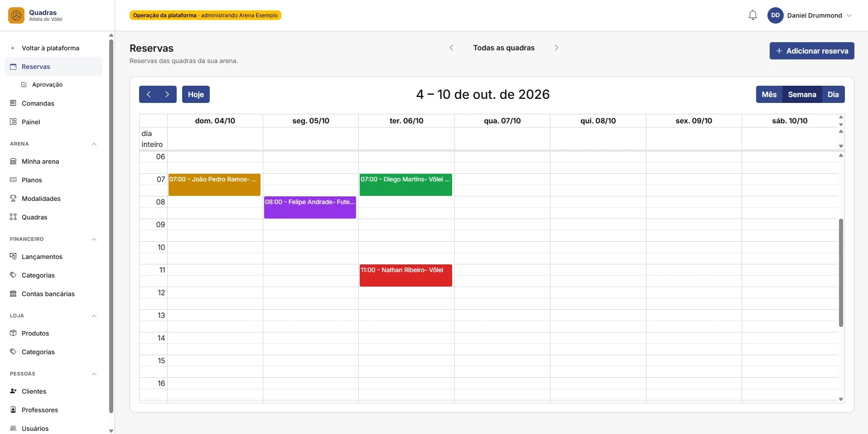This screenshot has height=434, width=868.
Task: Click the tag icon of Loja Categorias
Action: tap(13, 352)
